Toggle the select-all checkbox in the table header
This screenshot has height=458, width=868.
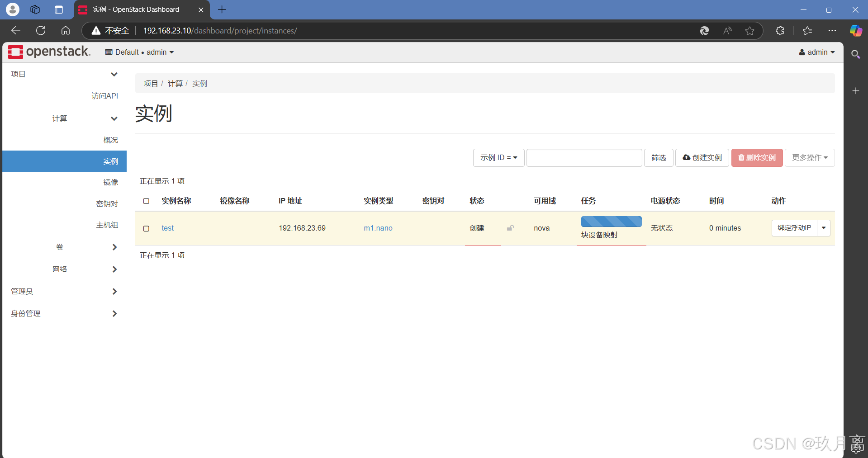coord(146,201)
